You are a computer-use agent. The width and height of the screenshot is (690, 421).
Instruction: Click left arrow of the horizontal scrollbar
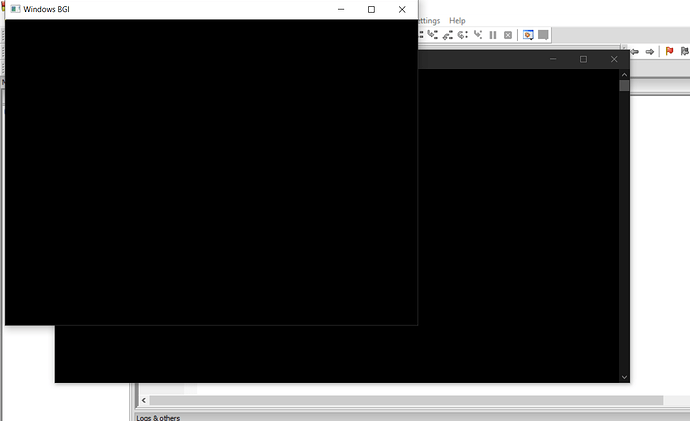(143, 400)
